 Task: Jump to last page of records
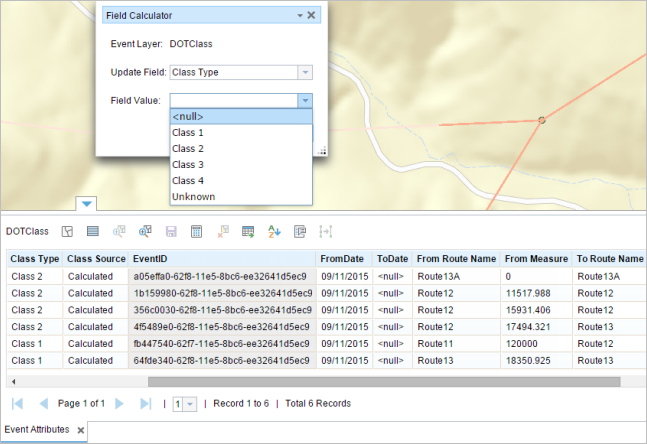[x=146, y=404]
